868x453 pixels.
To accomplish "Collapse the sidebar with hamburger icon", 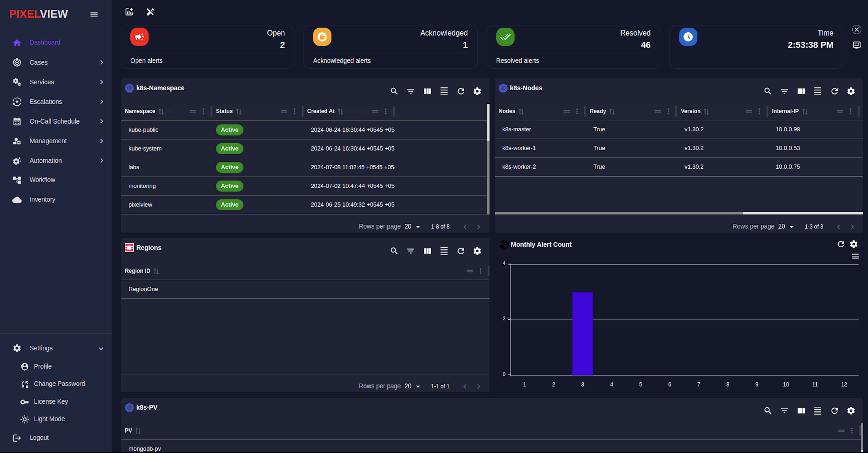I will coord(94,14).
